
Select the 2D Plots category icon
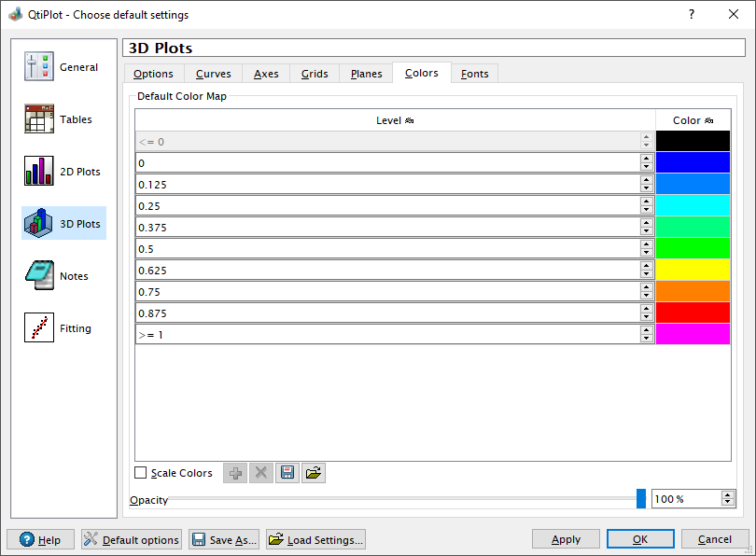39,172
